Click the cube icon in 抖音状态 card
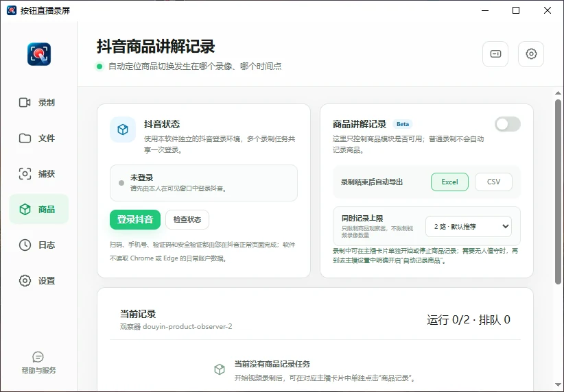The image size is (564, 392). [x=123, y=130]
